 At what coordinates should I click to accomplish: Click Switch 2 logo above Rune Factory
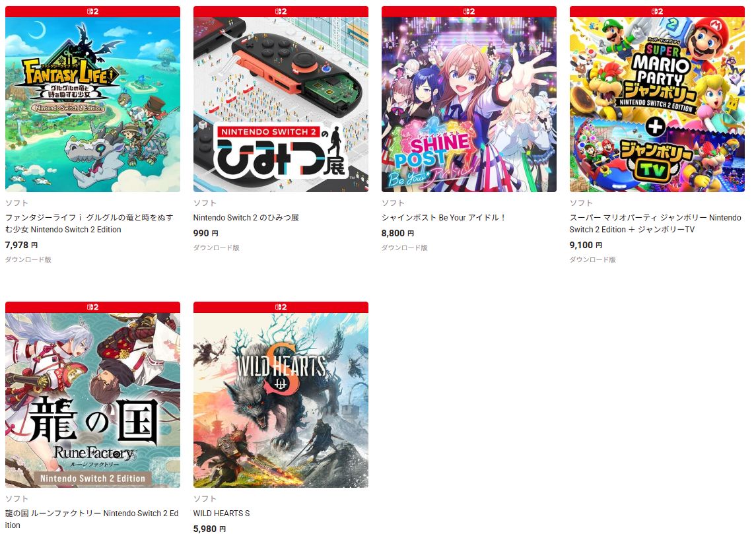[x=92, y=307]
